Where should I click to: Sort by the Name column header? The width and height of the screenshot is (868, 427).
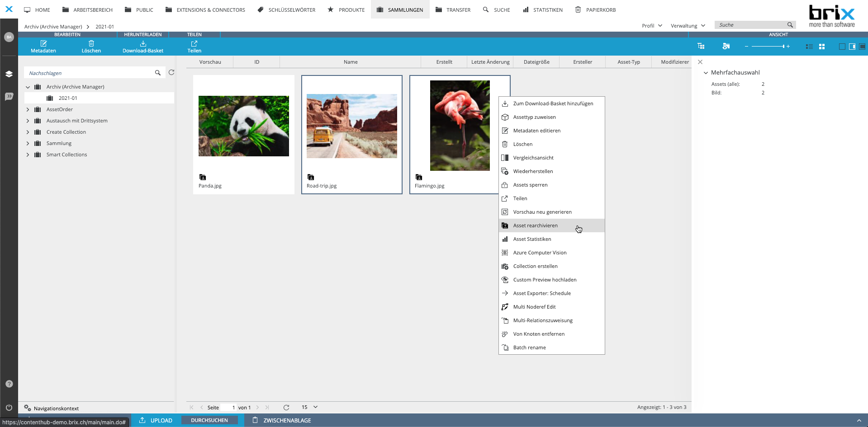pos(351,62)
